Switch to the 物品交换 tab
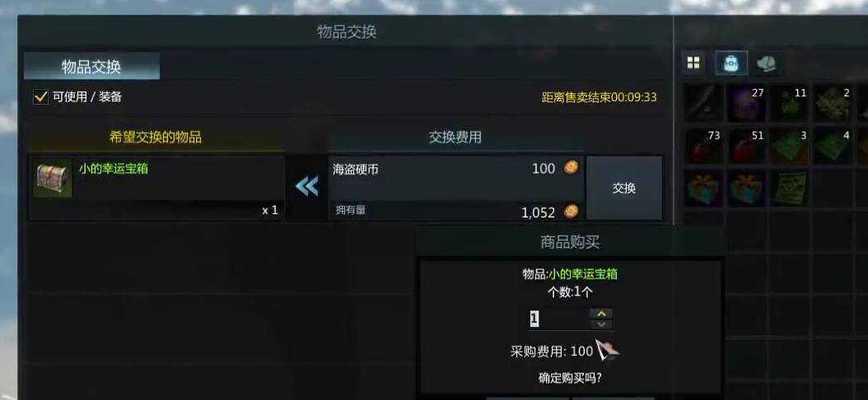 (92, 66)
